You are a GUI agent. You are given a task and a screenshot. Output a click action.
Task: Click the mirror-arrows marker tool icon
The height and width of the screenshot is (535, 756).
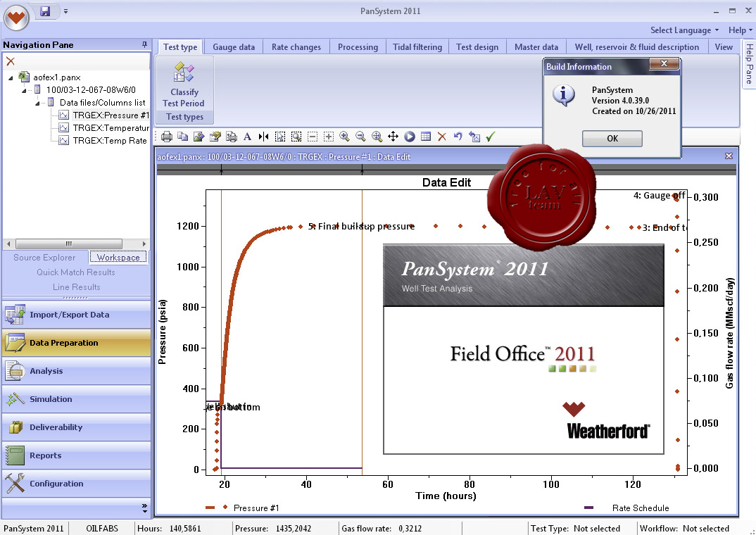[264, 137]
